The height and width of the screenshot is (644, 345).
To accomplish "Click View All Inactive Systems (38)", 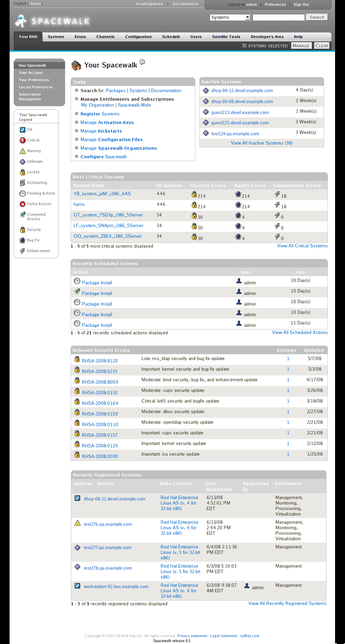I will [262, 143].
